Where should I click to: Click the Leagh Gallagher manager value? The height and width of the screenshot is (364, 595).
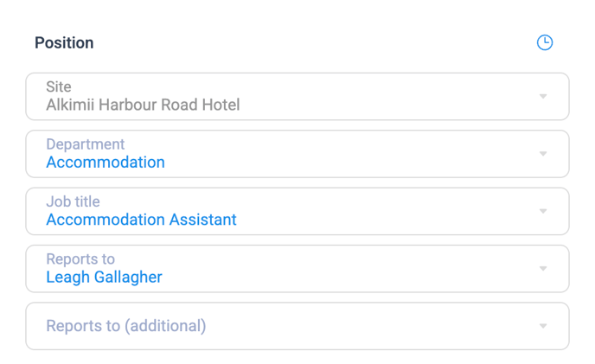coord(104,278)
